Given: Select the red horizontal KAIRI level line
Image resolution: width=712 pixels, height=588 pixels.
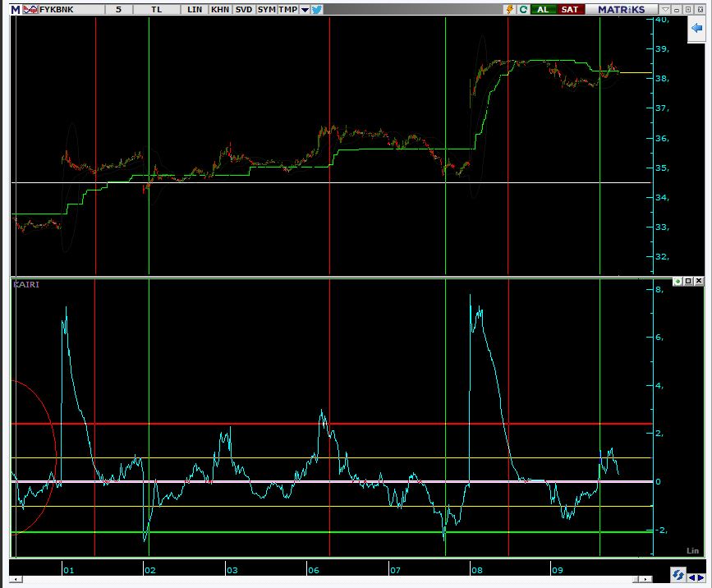Looking at the screenshot, I should [x=332, y=424].
